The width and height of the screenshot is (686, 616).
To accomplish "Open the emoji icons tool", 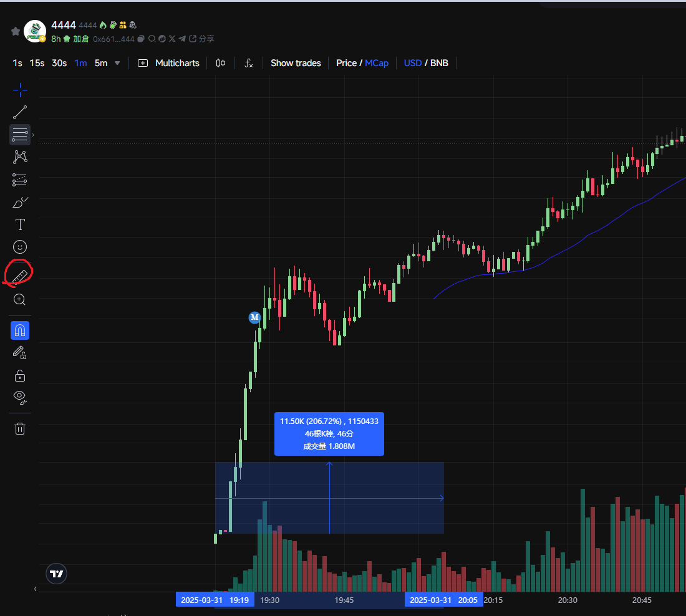I will coord(20,247).
